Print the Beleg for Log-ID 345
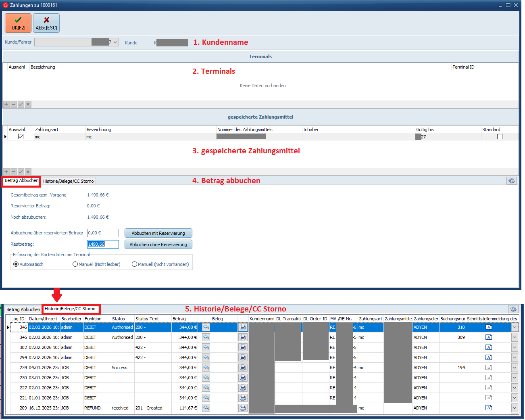Image resolution: width=525 pixels, height=420 pixels. click(243, 337)
